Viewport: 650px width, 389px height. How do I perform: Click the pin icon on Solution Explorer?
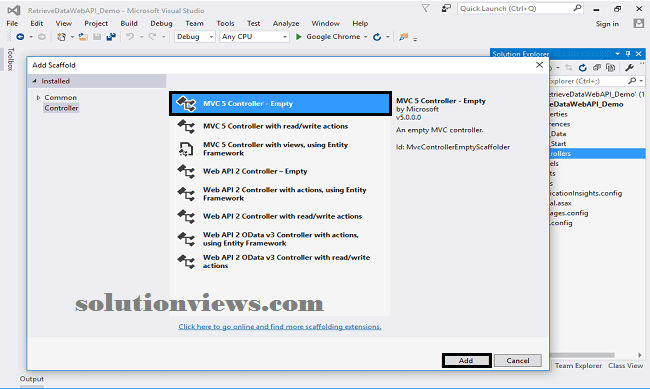click(628, 54)
